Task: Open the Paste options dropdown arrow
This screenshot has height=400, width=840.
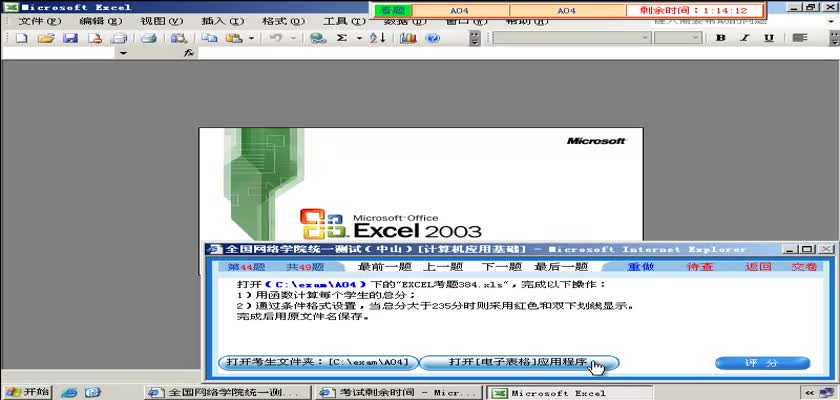Action: tap(251, 38)
